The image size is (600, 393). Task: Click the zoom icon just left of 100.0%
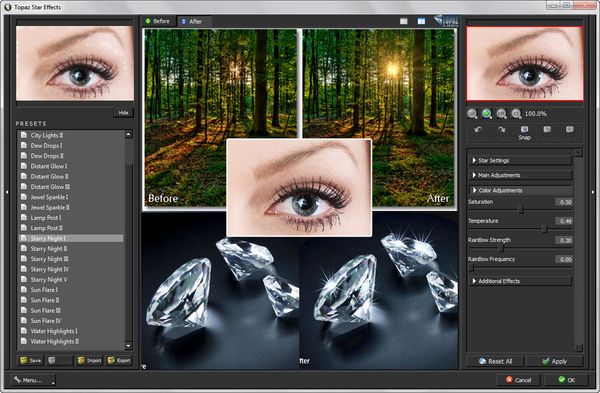pyautogui.click(x=516, y=114)
